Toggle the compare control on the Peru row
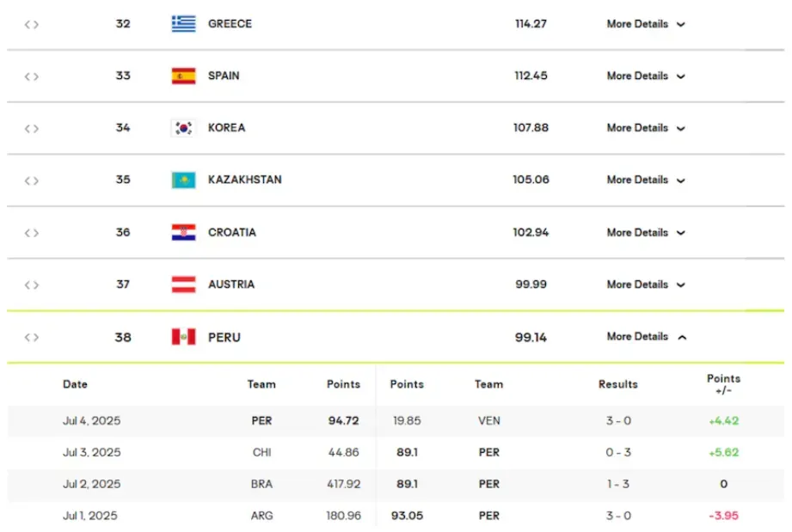 click(31, 337)
